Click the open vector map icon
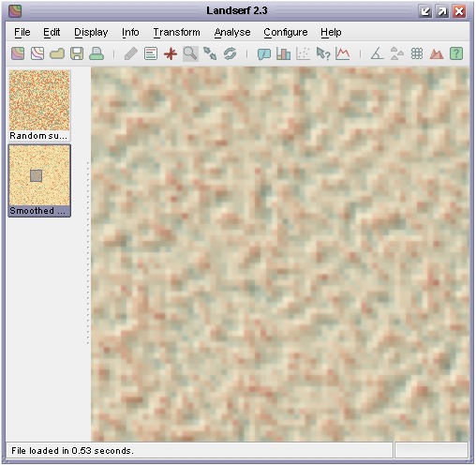 click(x=37, y=53)
